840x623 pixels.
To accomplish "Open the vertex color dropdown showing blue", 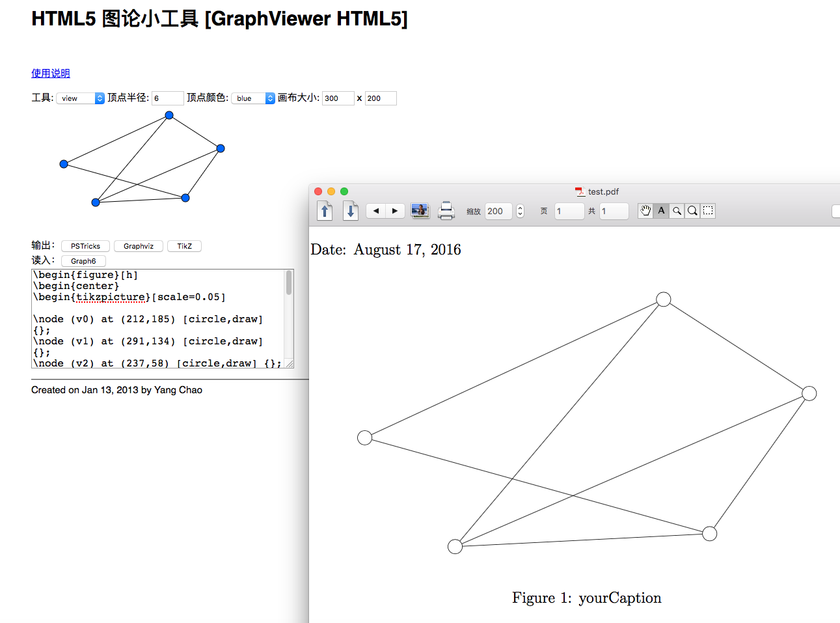I will [x=253, y=98].
